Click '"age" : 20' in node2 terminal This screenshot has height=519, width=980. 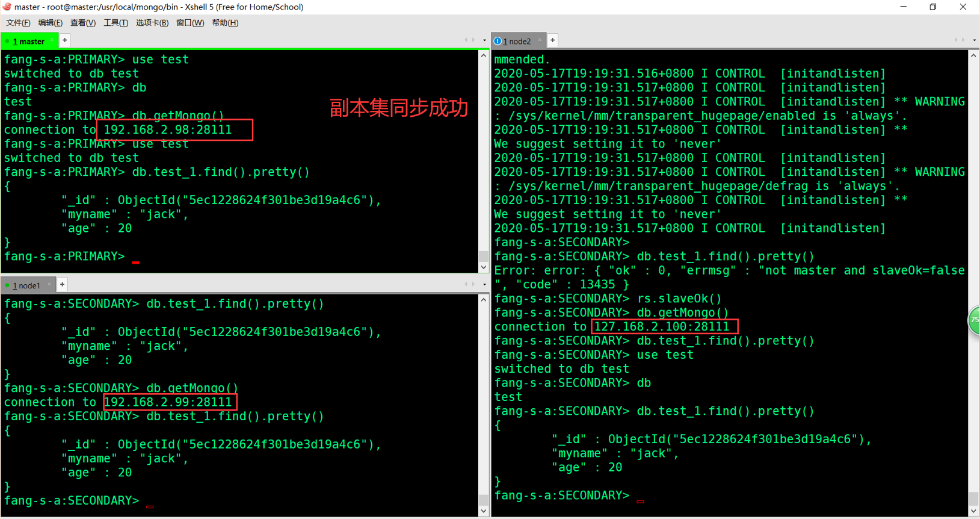tap(587, 467)
